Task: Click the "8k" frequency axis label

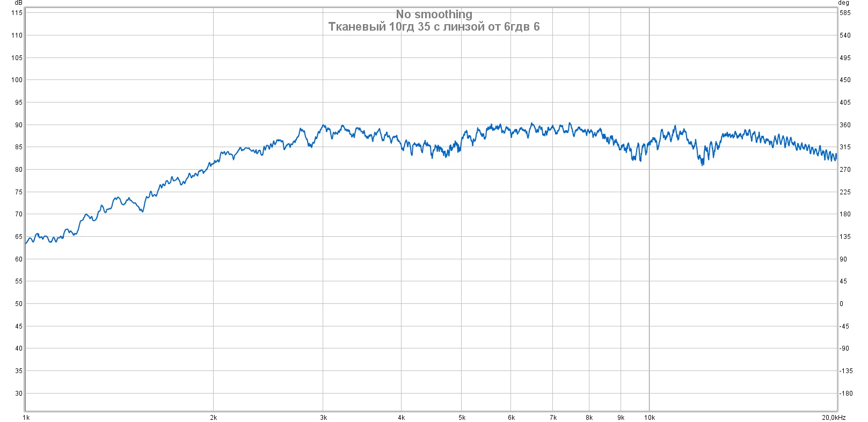Action: 589,418
